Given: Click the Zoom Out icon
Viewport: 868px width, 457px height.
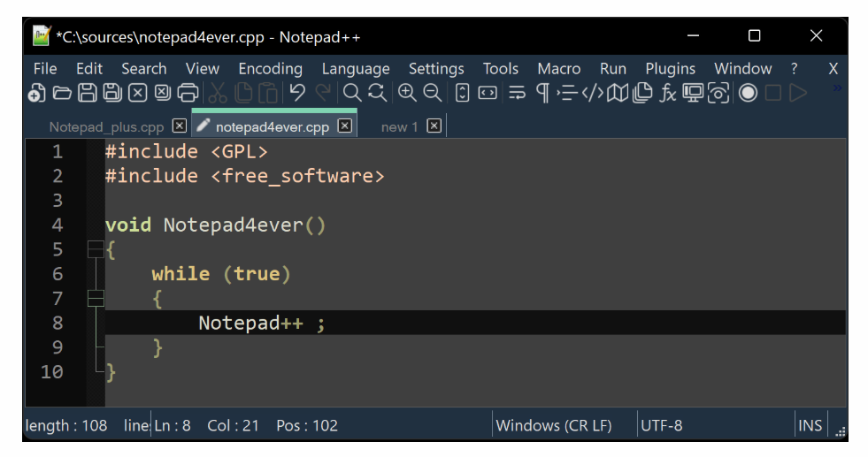Looking at the screenshot, I should point(433,93).
